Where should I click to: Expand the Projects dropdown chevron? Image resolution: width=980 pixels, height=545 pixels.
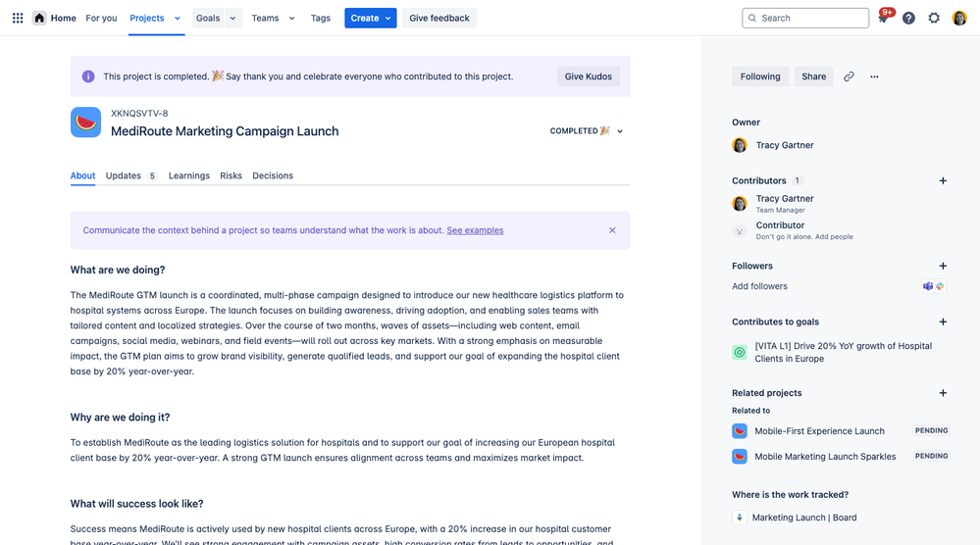tap(178, 18)
